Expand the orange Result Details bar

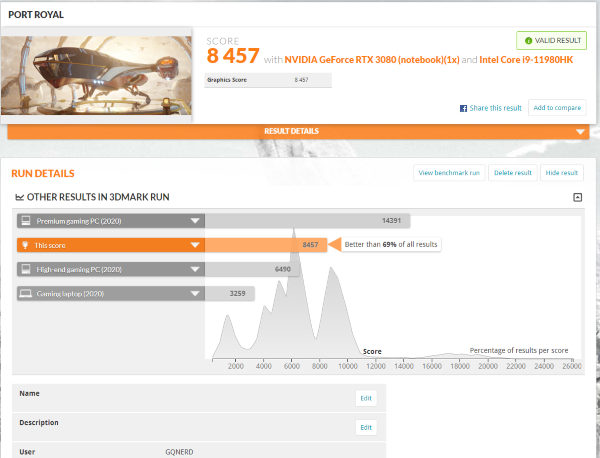click(x=298, y=131)
